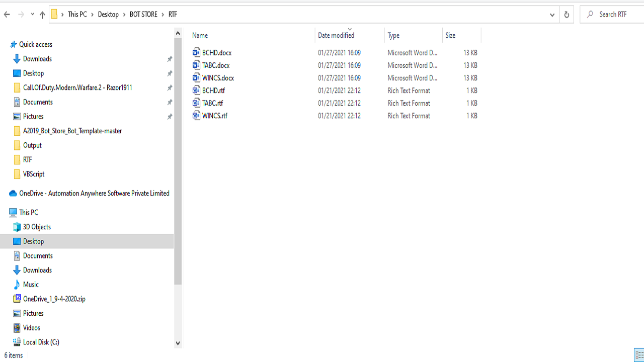644x362 pixels.
Task: Open the RTF folder in Quick access
Action: [27, 160]
